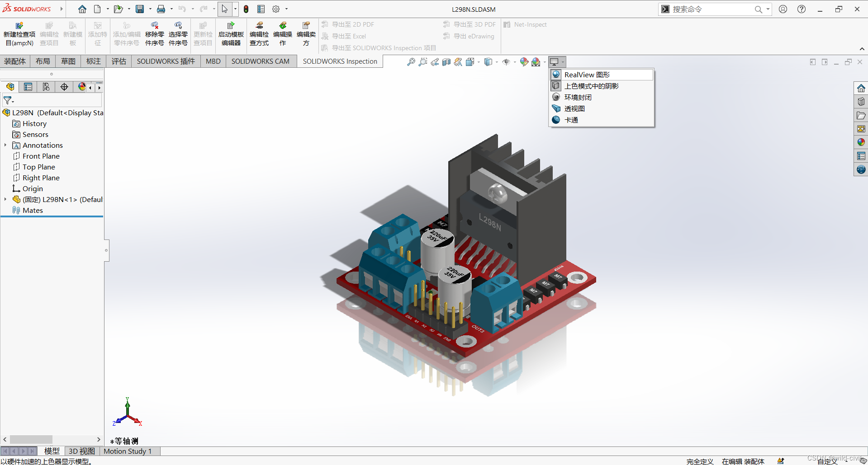
Task: Switch to the SOLIDWORKS CAM tab
Action: [261, 61]
